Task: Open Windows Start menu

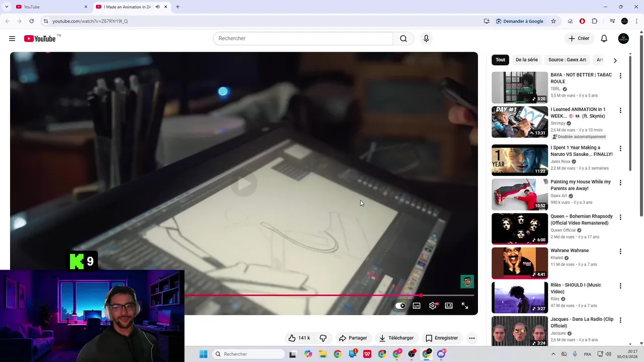Action: [x=203, y=354]
